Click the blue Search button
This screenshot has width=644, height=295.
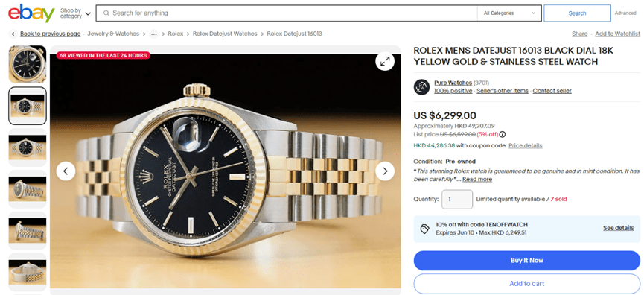tap(577, 13)
